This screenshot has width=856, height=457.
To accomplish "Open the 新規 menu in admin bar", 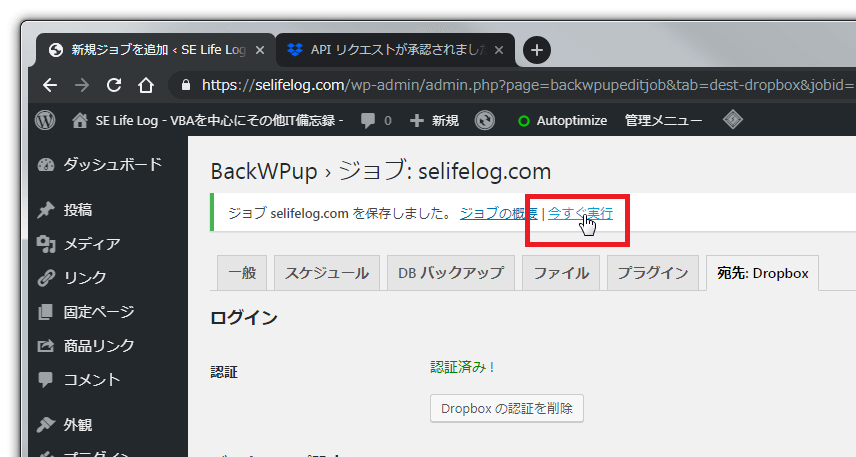I will pyautogui.click(x=435, y=120).
